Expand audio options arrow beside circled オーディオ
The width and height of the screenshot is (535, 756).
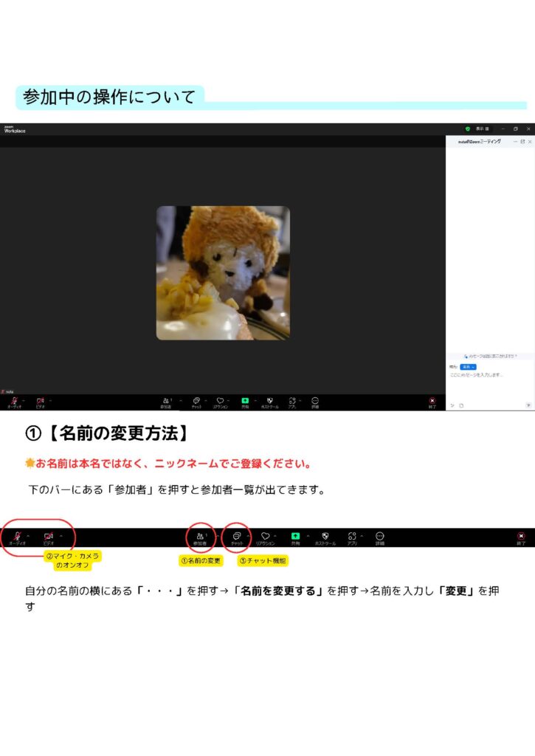point(28,535)
